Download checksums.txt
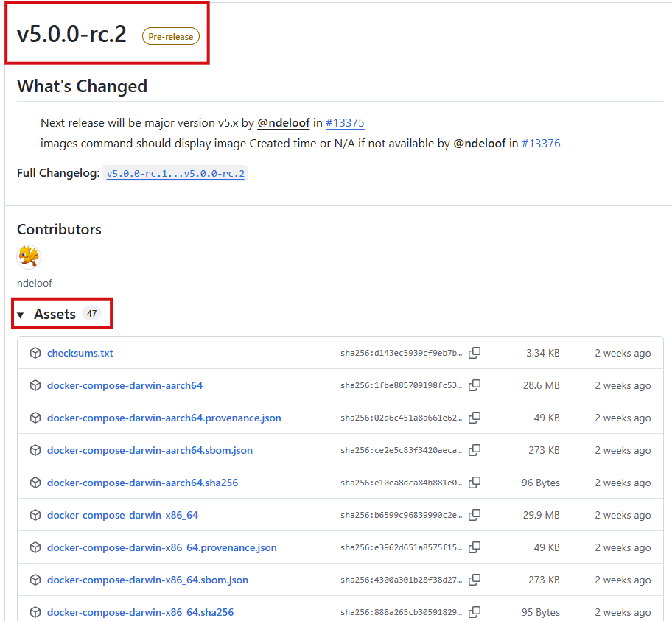Viewport: 672px width, 621px height. tap(80, 353)
